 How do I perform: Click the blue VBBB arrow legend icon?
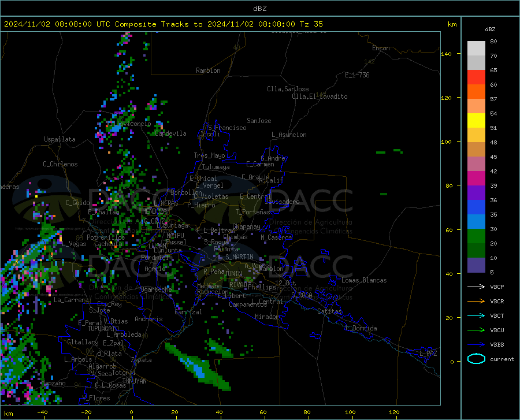[x=476, y=345]
